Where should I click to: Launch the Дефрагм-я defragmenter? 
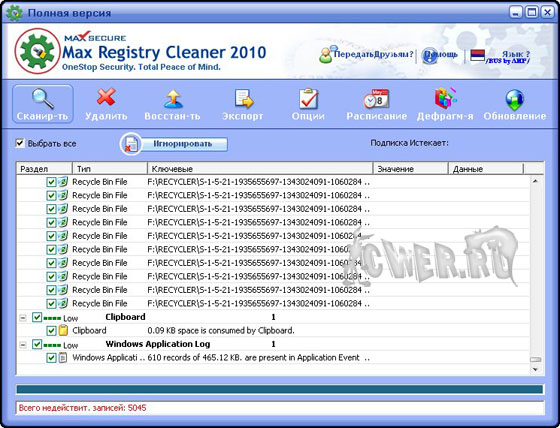point(445,104)
